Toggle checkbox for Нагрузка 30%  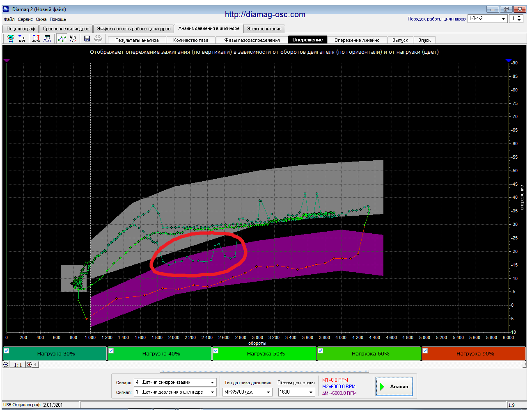pos(7,351)
